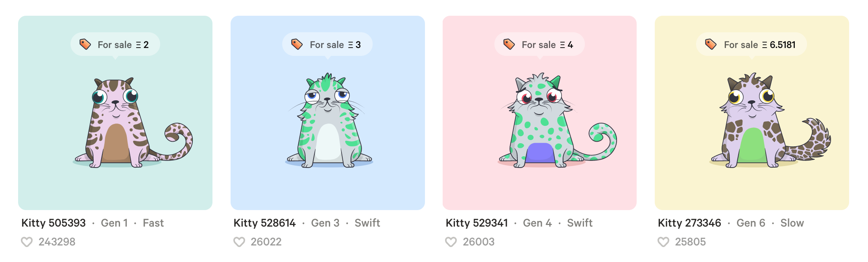Open the Kitty 273346 title link
Viewport: 868px width, 262px height.
[689, 223]
